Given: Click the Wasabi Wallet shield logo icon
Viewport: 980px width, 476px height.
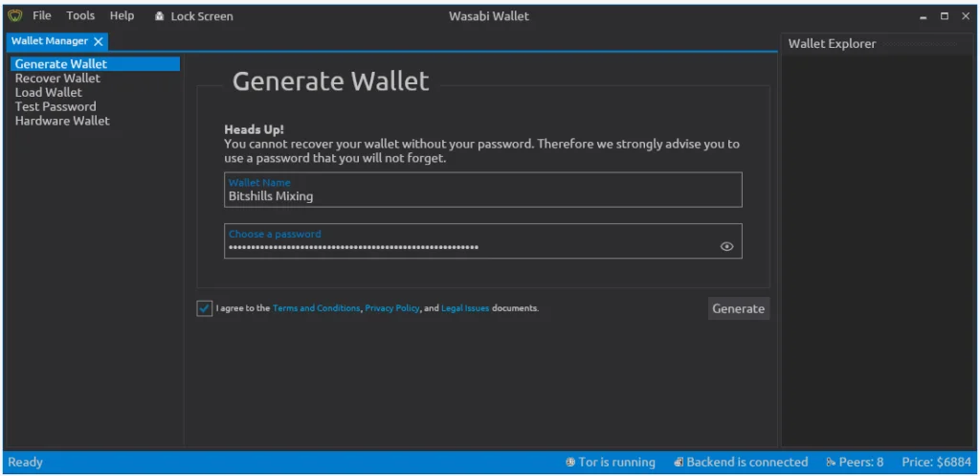Looking at the screenshot, I should tap(15, 16).
